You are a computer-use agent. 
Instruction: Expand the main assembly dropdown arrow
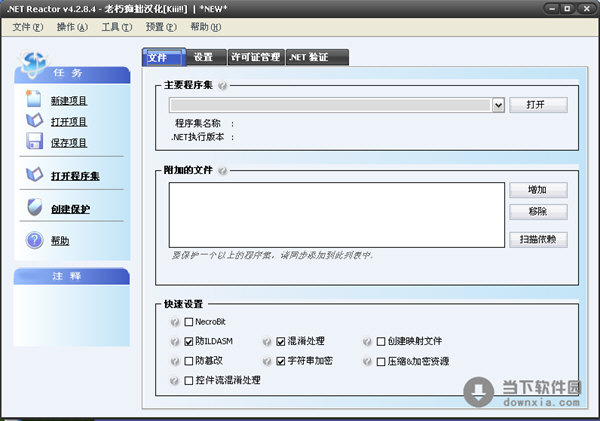click(498, 105)
